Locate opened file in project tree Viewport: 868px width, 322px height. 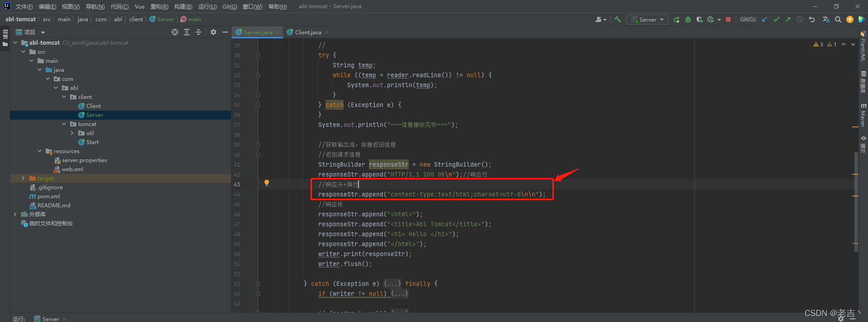pyautogui.click(x=175, y=32)
